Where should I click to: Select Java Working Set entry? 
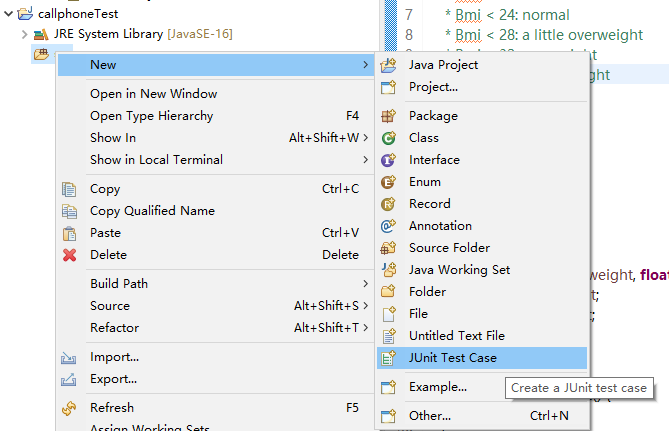[x=482, y=270]
